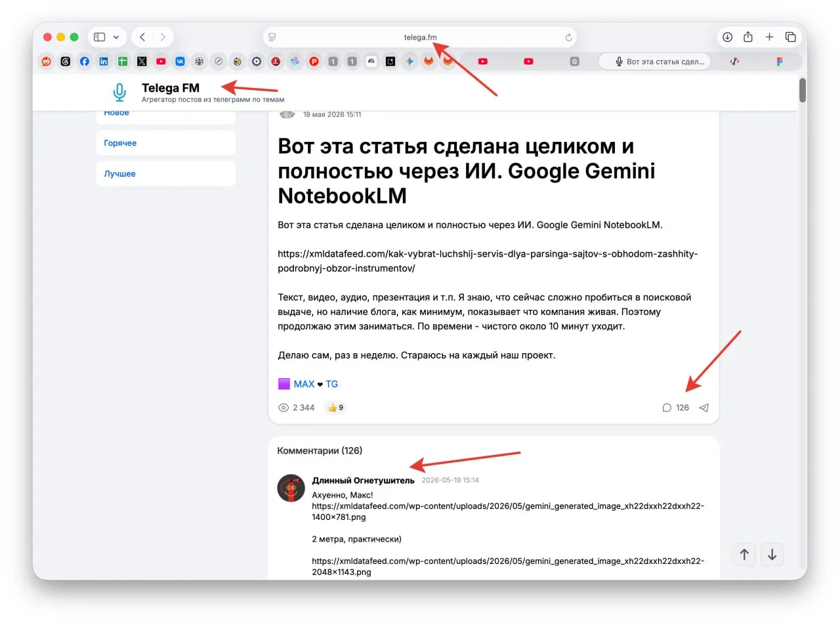Switch to the Figma tab

click(x=780, y=62)
